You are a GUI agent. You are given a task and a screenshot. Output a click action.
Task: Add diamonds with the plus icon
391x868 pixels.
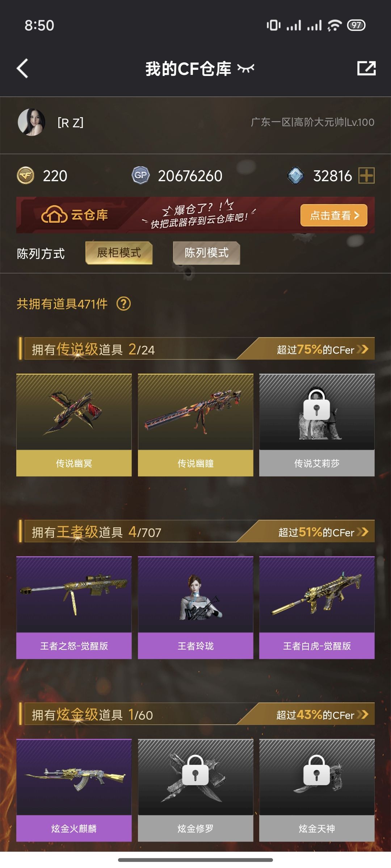366,176
